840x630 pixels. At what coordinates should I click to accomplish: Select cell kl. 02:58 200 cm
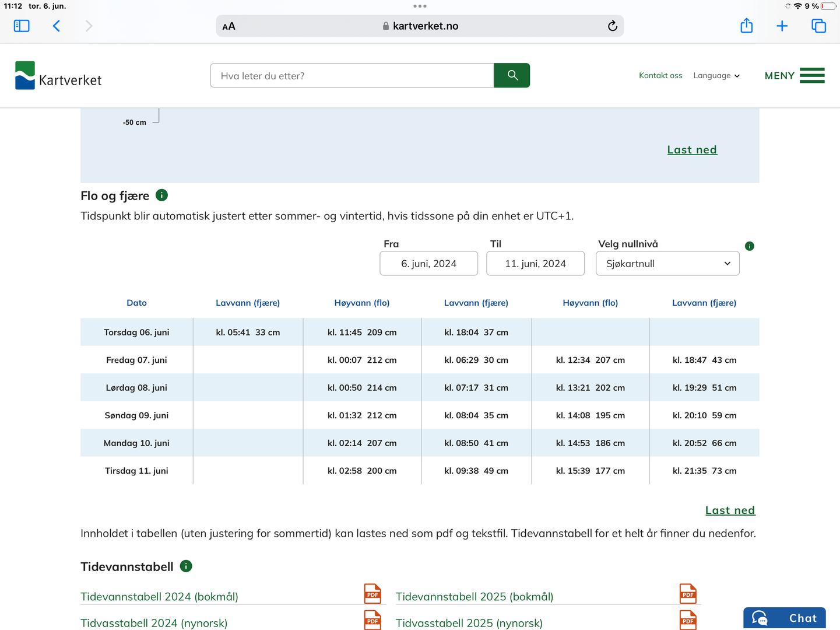(362, 471)
